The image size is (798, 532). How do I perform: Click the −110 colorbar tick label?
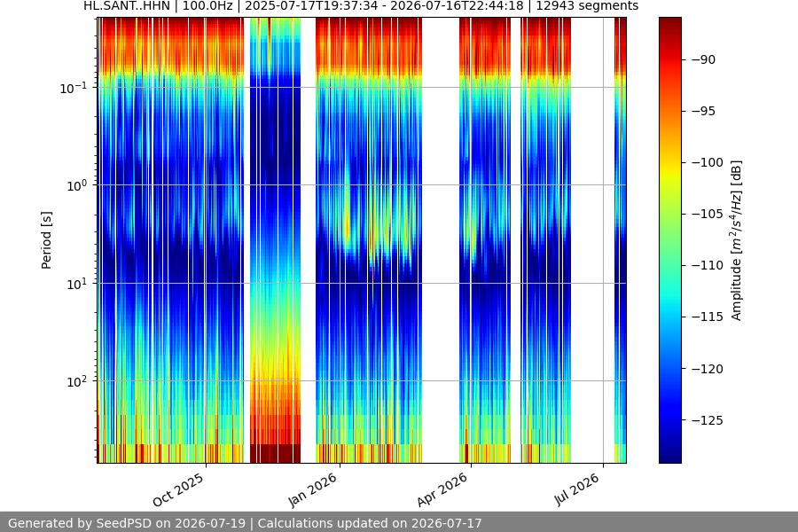(x=708, y=265)
